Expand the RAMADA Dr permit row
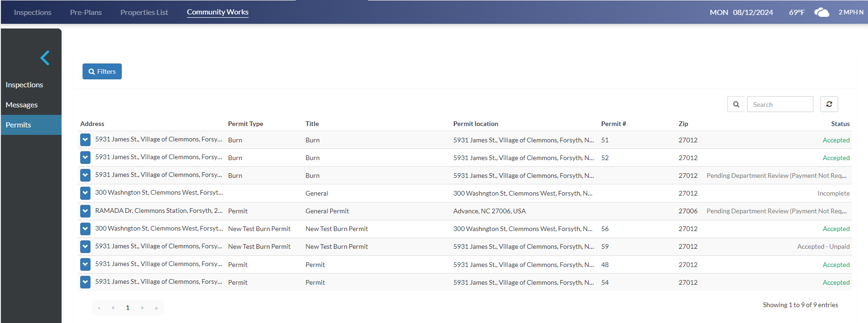The image size is (868, 323). point(85,211)
